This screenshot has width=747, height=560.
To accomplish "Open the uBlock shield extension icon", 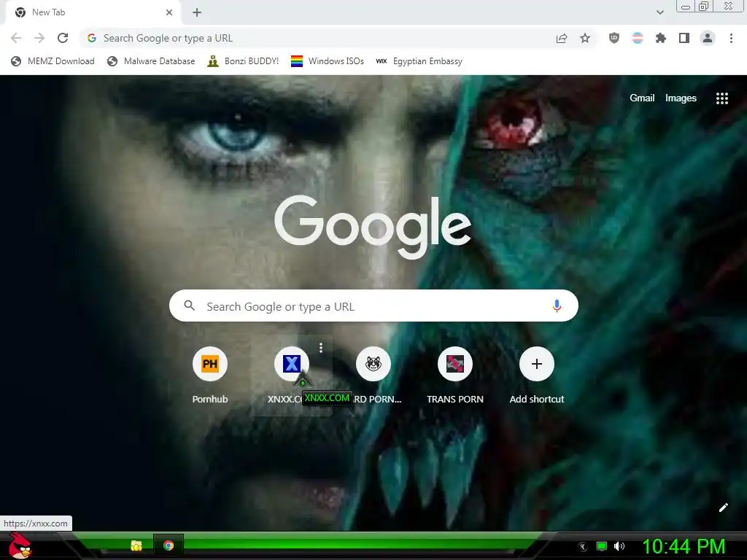I will 614,38.
